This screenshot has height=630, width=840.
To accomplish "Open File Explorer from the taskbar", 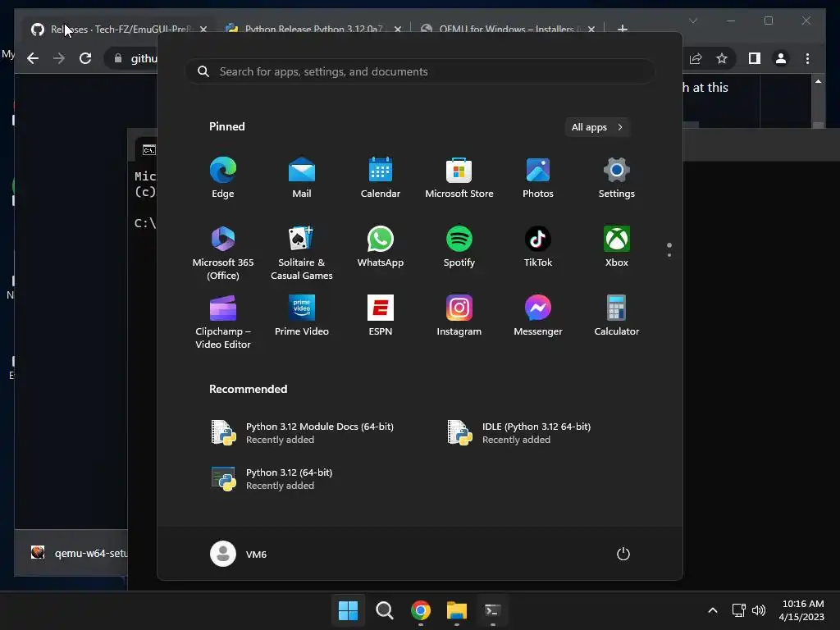I will [x=456, y=610].
